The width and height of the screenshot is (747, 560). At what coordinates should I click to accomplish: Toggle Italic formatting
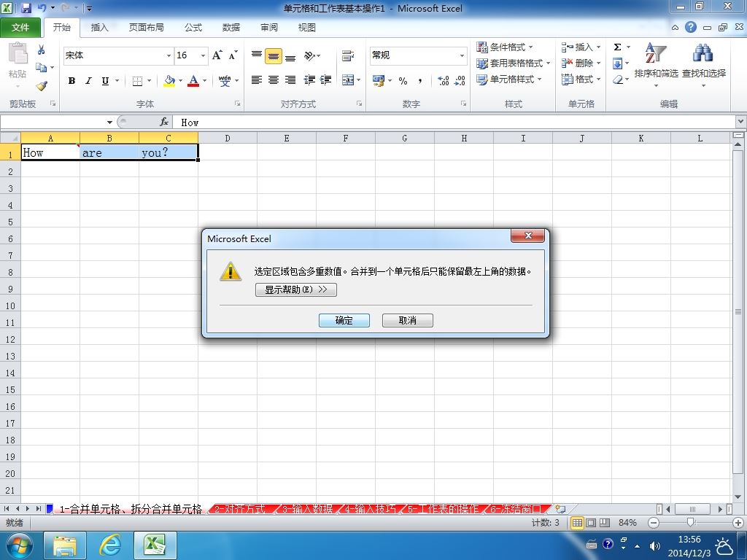tap(88, 81)
